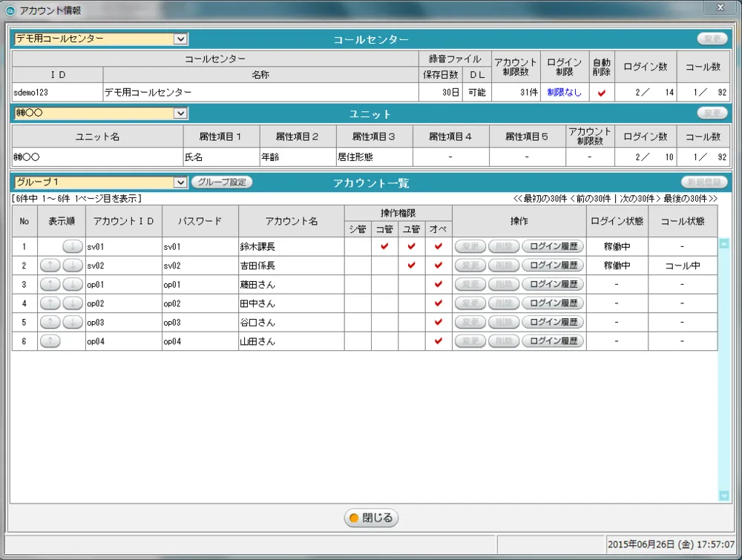Click the 新規登録 button
This screenshot has height=560, width=742.
704,182
